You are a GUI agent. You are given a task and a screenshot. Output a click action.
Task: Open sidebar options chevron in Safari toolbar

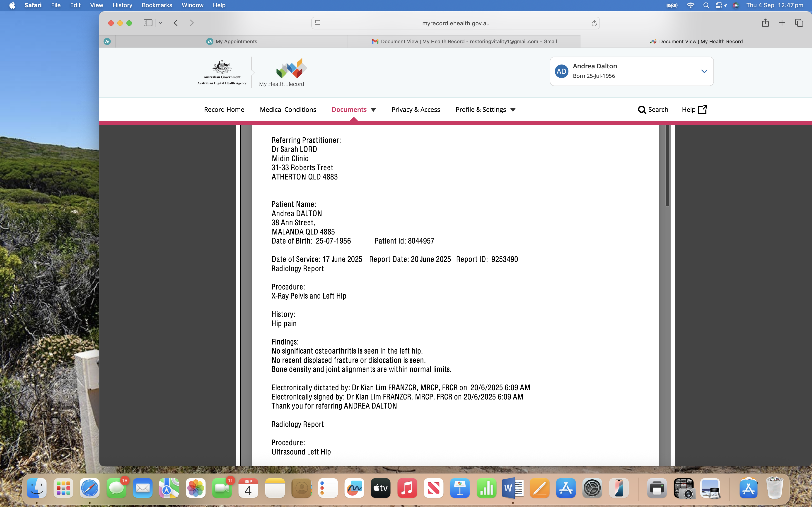tap(160, 23)
